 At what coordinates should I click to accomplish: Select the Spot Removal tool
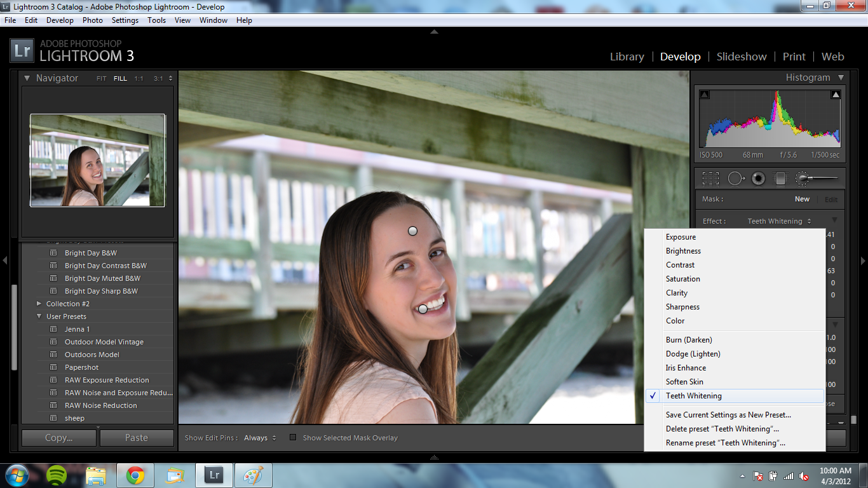click(735, 179)
